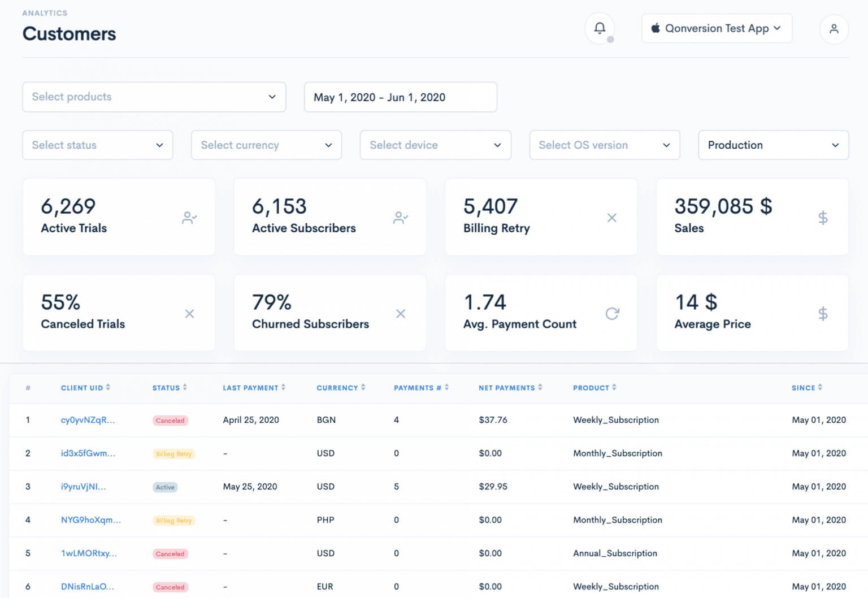Click the X icon on Canceled Trials card
The image size is (868, 598).
click(189, 313)
